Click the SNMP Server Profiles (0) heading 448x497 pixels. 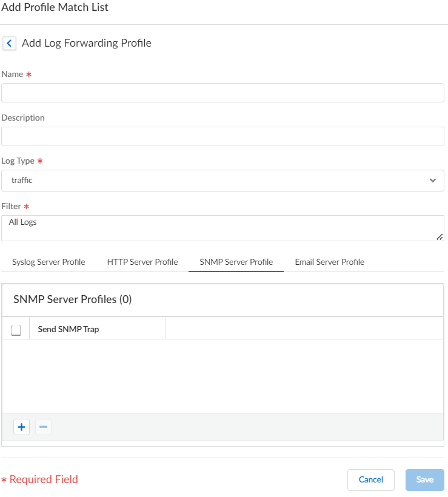73,299
